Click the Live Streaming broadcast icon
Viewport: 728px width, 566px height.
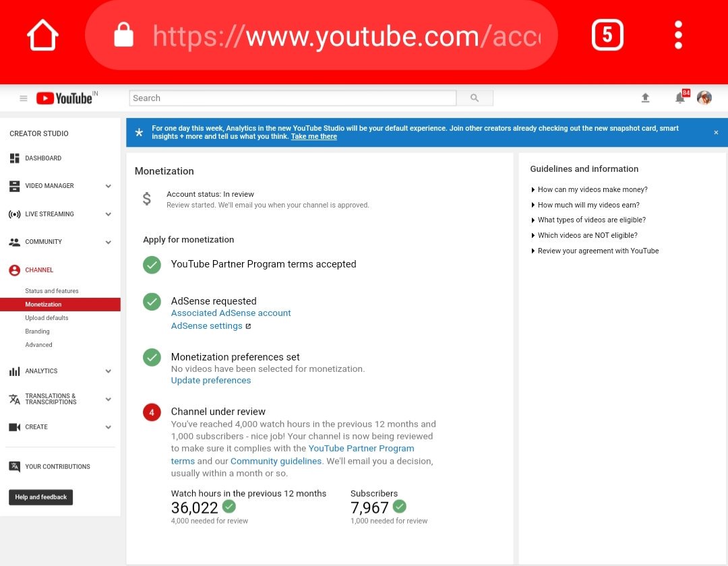pos(14,214)
